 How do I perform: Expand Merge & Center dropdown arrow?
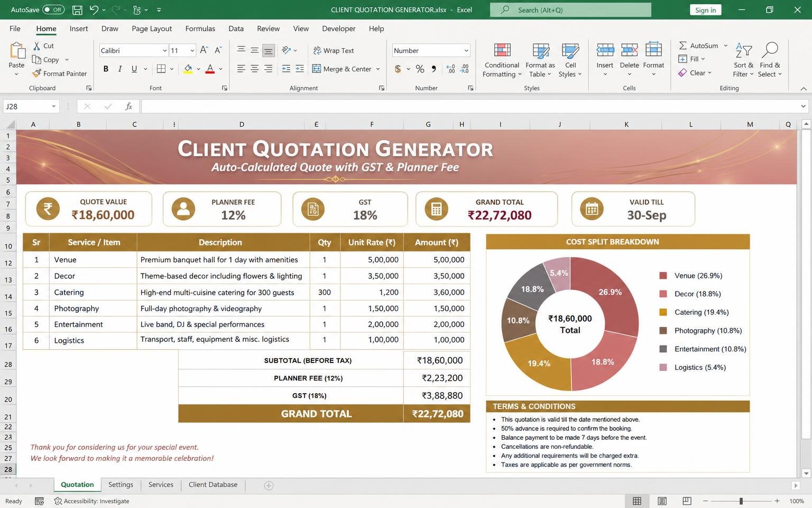tap(378, 69)
